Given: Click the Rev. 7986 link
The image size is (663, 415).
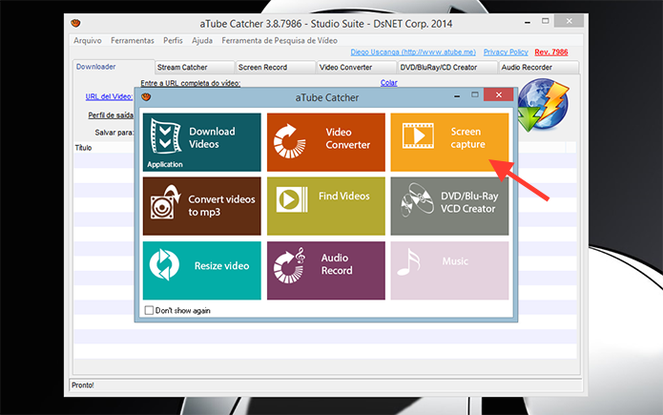Looking at the screenshot, I should tap(551, 52).
